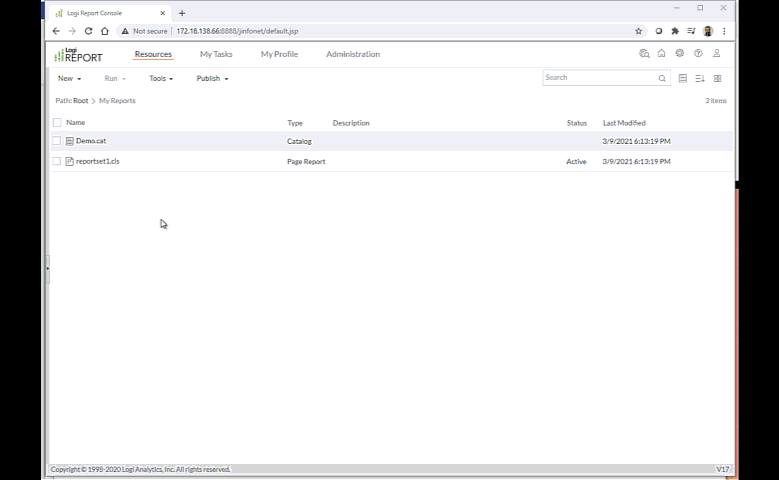Screen dimensions: 779x480
Task: Expand the Tools dropdown menu
Action: coord(161,78)
